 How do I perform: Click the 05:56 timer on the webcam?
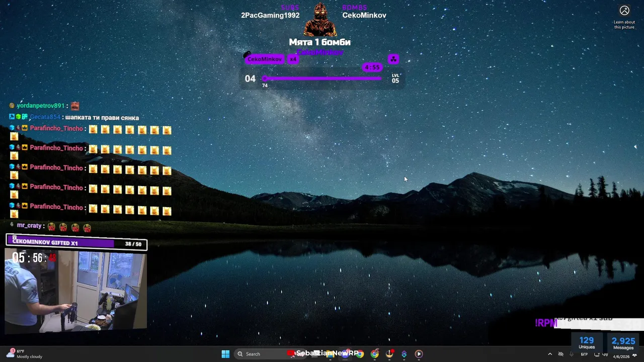(x=34, y=258)
